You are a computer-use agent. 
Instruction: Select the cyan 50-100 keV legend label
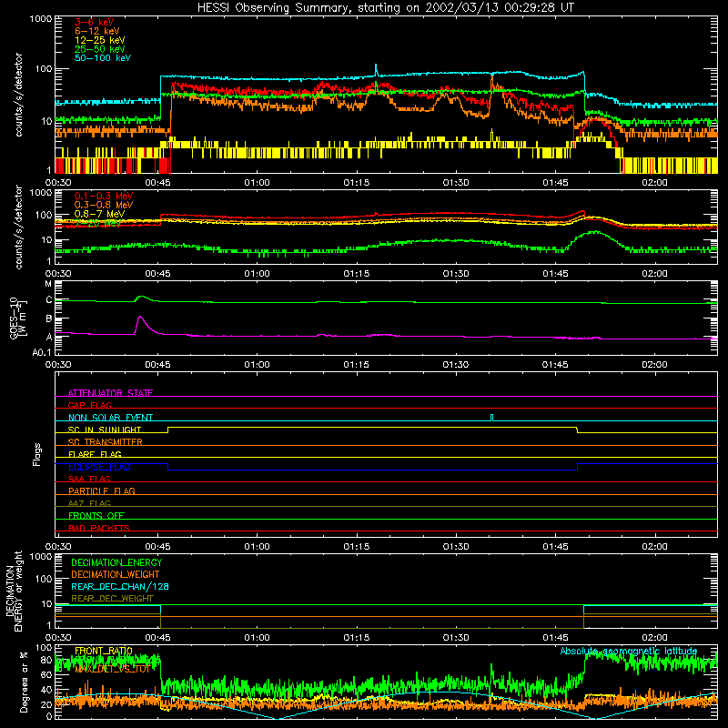click(x=102, y=58)
